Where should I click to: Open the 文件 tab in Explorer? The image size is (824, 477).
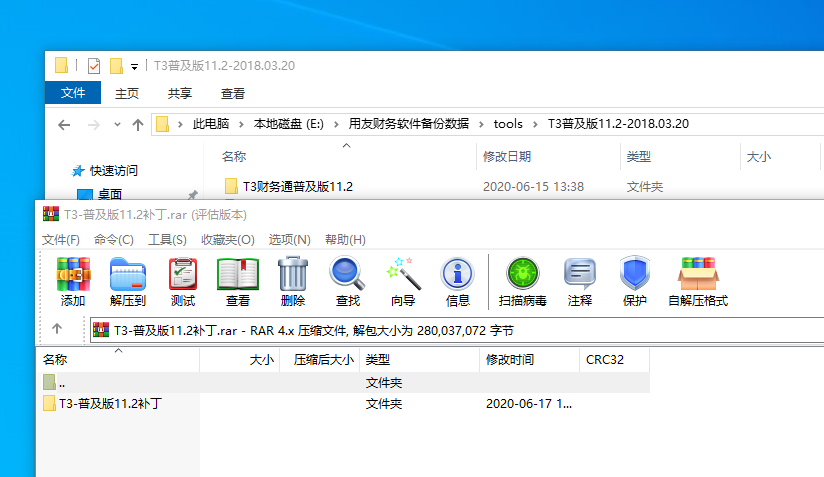click(73, 93)
